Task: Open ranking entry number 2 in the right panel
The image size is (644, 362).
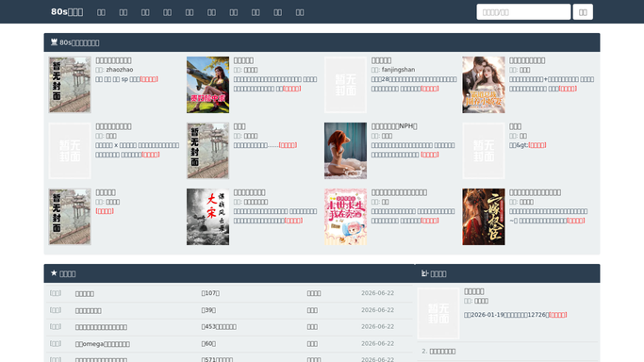Action: point(438,352)
